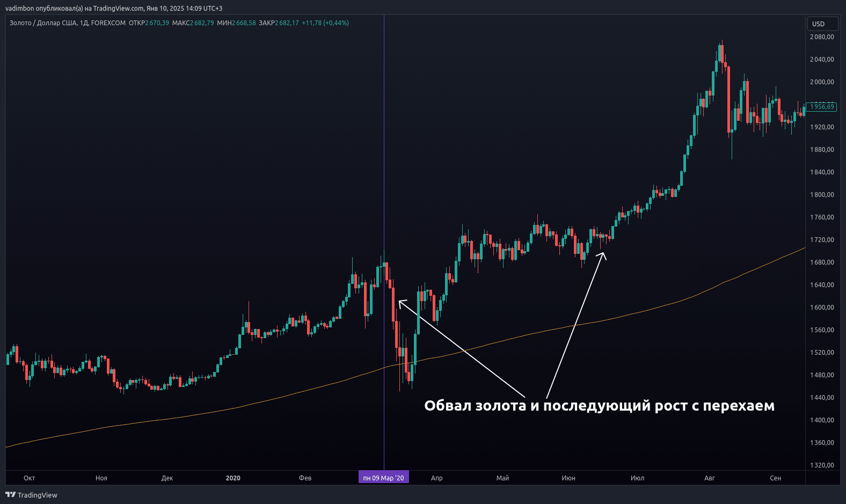Click the 2020 year label on time axis
The image size is (846, 504).
(x=233, y=478)
